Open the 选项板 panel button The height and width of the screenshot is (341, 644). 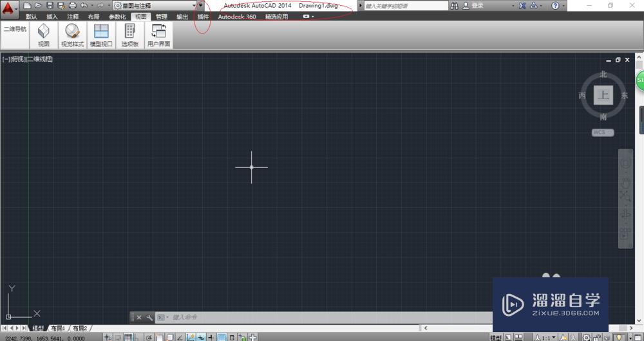[x=130, y=35]
